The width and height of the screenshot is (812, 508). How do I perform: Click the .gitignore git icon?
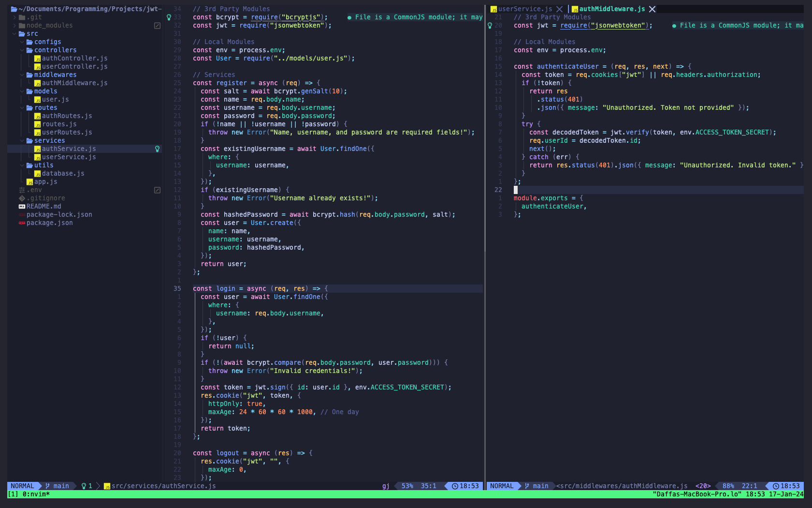click(22, 198)
